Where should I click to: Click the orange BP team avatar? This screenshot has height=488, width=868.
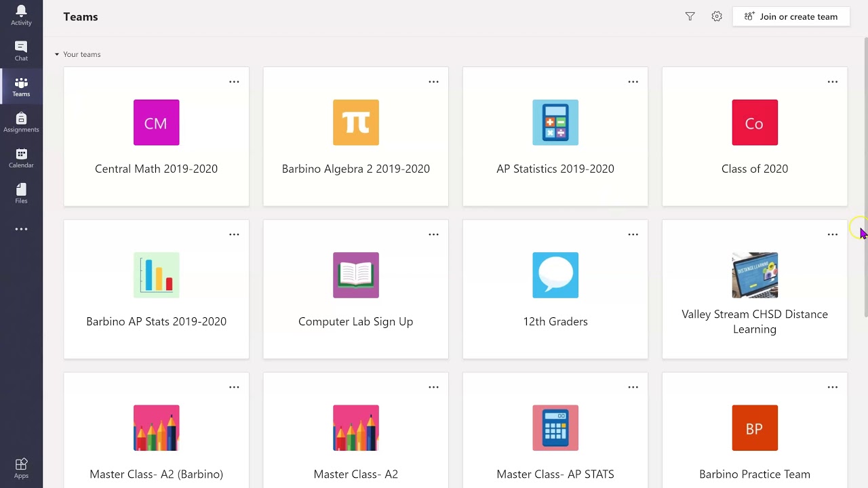(x=755, y=428)
